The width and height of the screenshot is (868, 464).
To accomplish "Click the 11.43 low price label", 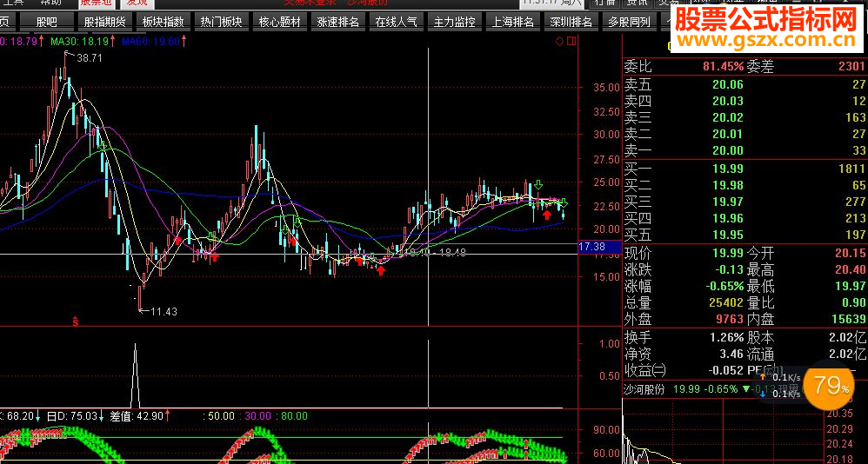I will click(x=164, y=311).
